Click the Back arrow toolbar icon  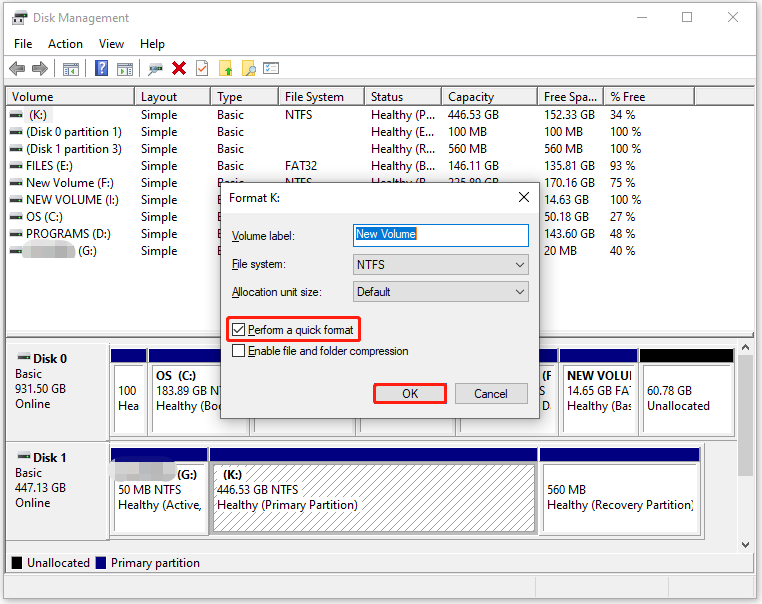click(17, 68)
